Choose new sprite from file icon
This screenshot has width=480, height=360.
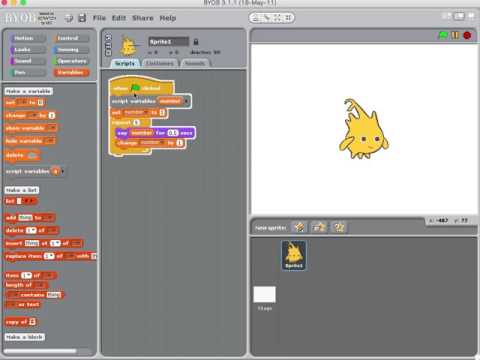click(x=319, y=227)
